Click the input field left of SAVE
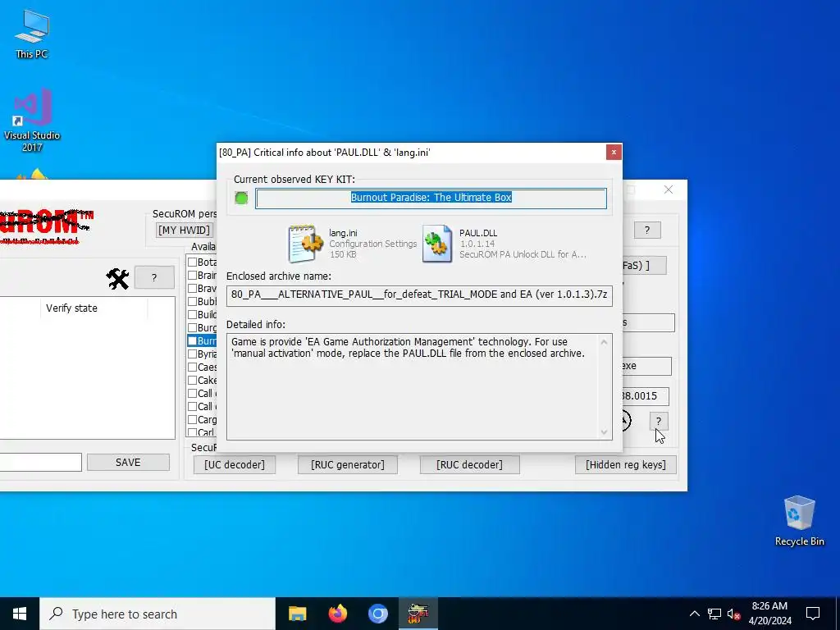 pyautogui.click(x=41, y=463)
